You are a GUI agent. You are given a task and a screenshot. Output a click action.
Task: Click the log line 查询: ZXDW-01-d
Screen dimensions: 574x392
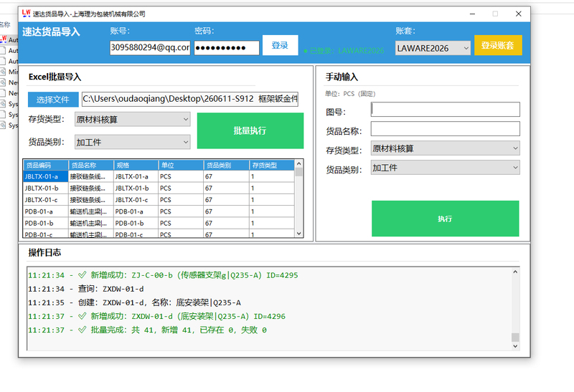pos(85,289)
